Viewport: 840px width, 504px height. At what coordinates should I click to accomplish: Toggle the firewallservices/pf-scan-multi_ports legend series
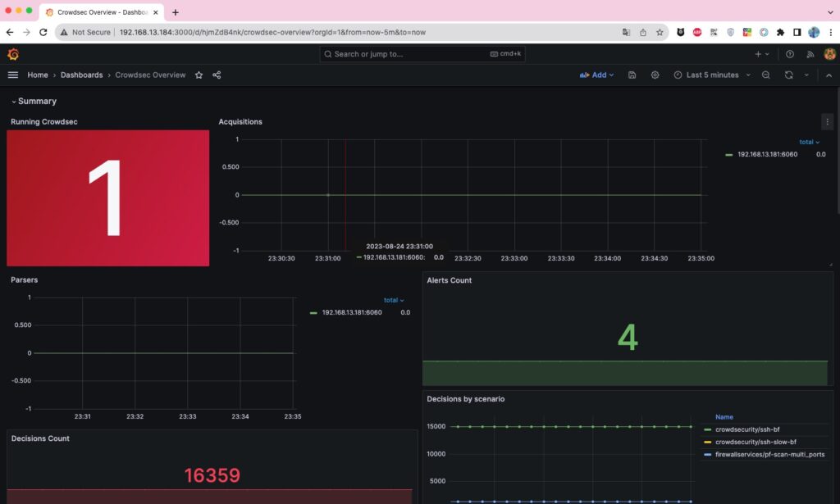point(769,454)
